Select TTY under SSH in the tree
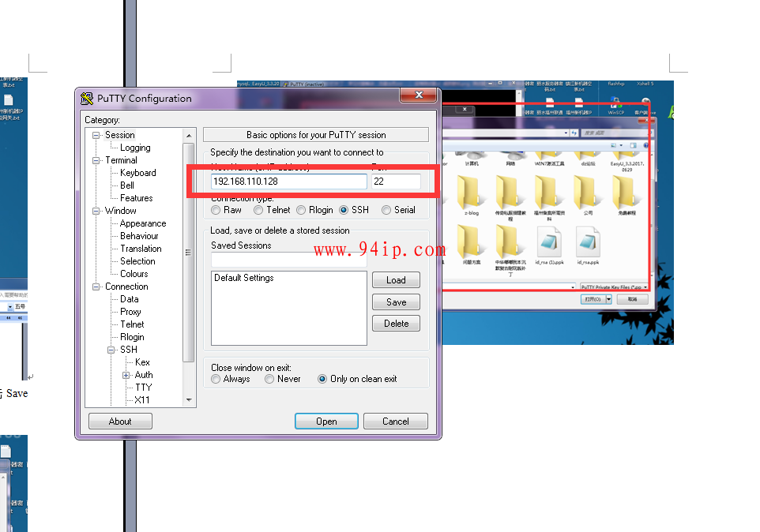This screenshot has height=532, width=760. [x=144, y=388]
